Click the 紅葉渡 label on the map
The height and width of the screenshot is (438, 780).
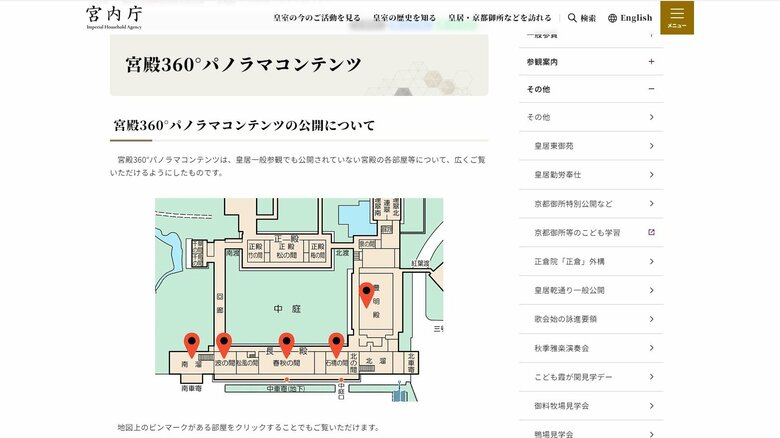(x=420, y=263)
